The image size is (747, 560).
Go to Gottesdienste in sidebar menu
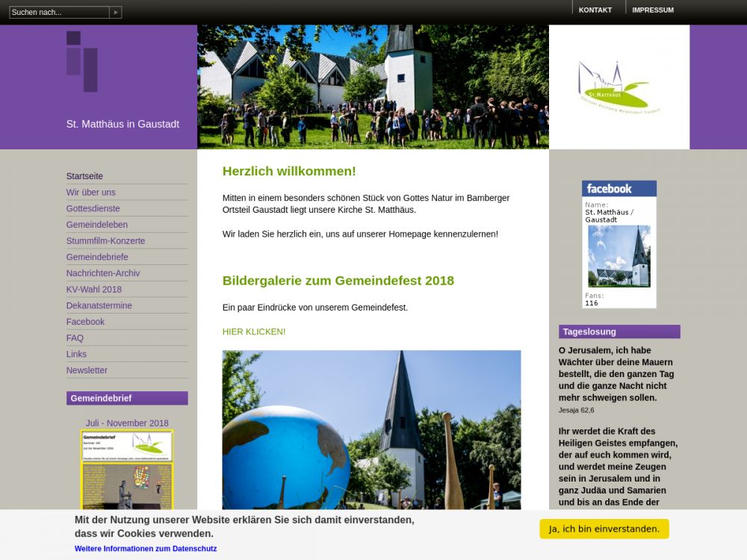93,208
